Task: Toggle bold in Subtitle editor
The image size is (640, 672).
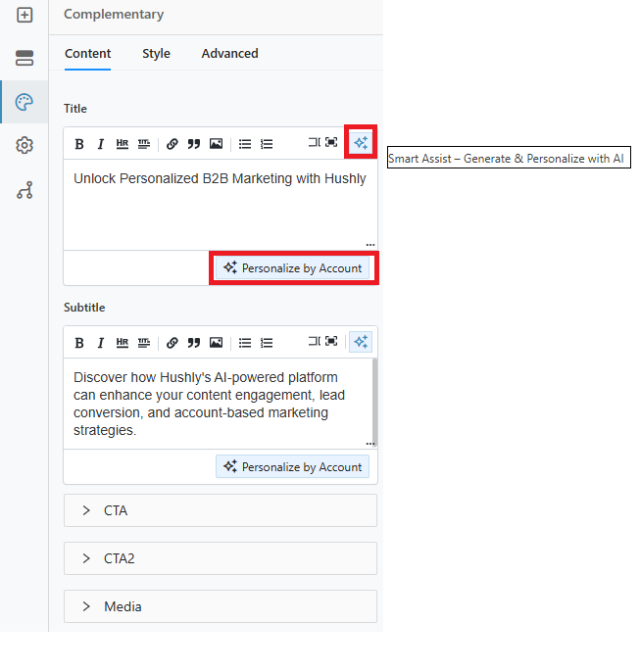Action: tap(79, 343)
